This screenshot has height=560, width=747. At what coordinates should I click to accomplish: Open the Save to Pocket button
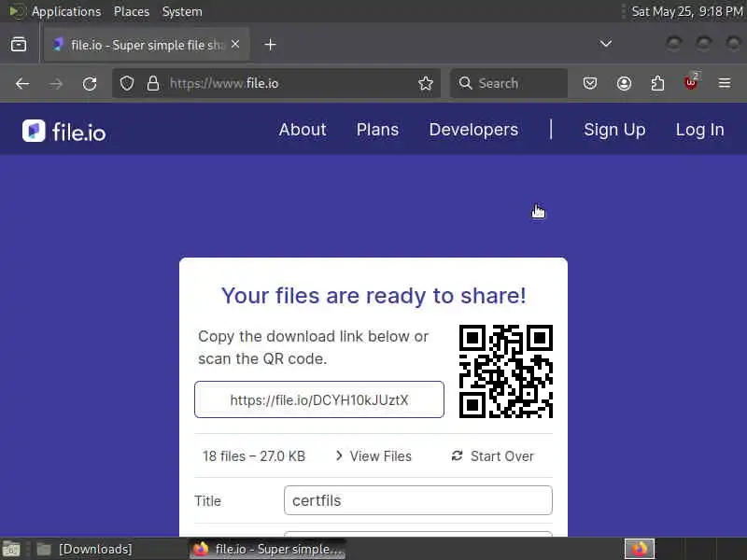[x=590, y=84]
